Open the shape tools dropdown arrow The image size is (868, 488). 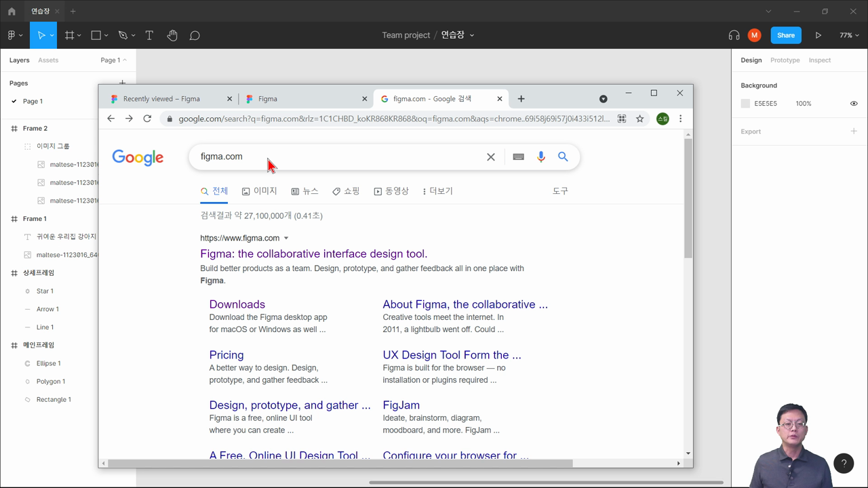[x=106, y=35]
